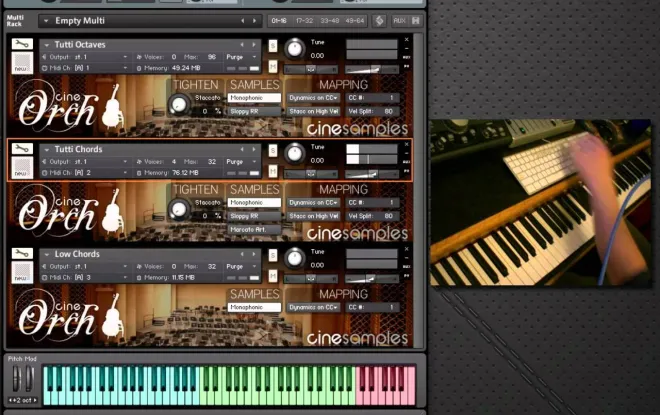The width and height of the screenshot is (660, 415).
Task: Click the Tighten knob in Tutti Chords
Action: click(x=179, y=209)
